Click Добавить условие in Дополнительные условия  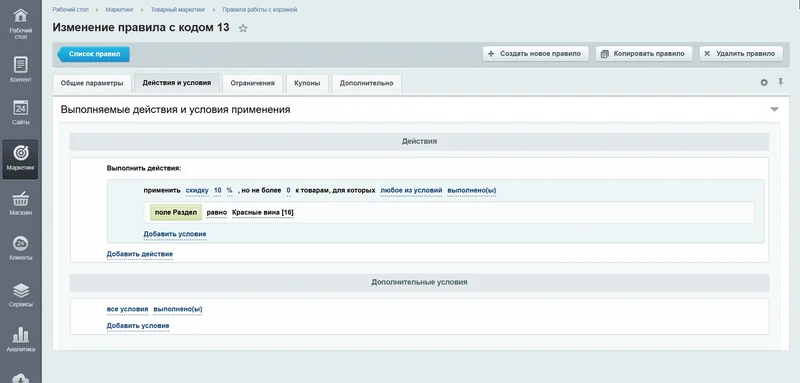click(138, 326)
